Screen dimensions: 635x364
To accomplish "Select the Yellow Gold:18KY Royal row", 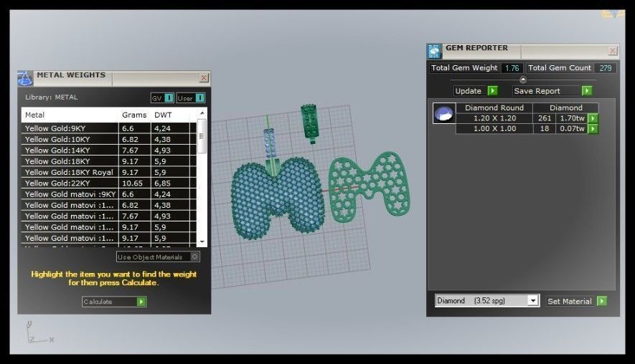I will pyautogui.click(x=109, y=172).
